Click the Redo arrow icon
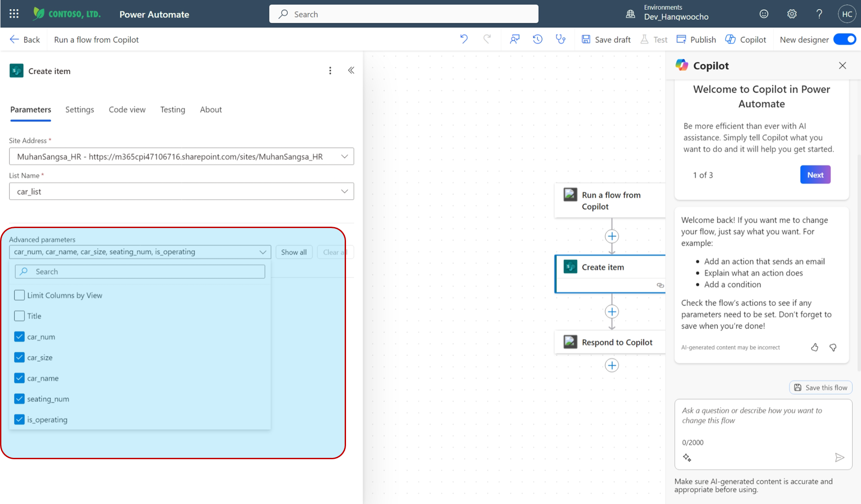Viewport: 861px width, 504px height. [487, 39]
